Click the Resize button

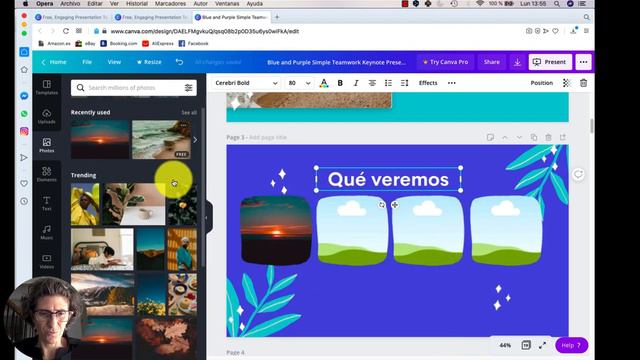click(149, 62)
